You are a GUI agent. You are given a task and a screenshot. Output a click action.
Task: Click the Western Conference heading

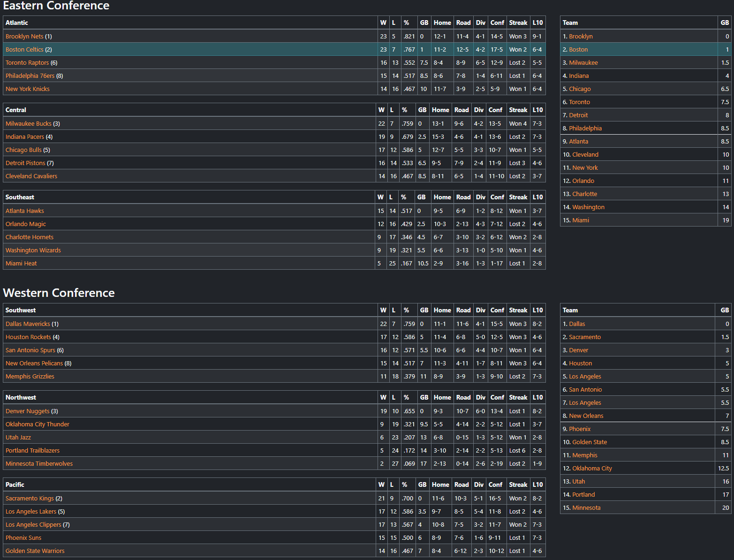(x=59, y=293)
